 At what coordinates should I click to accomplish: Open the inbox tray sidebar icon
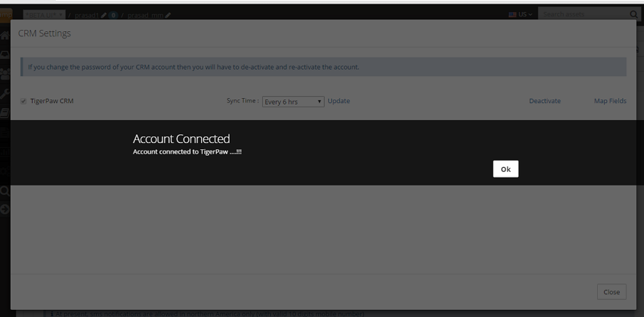[5, 55]
